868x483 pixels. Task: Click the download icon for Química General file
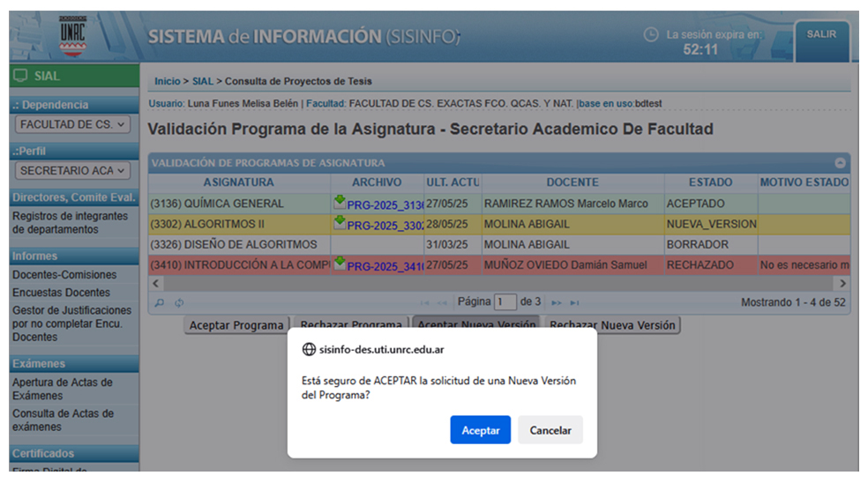coord(340,202)
